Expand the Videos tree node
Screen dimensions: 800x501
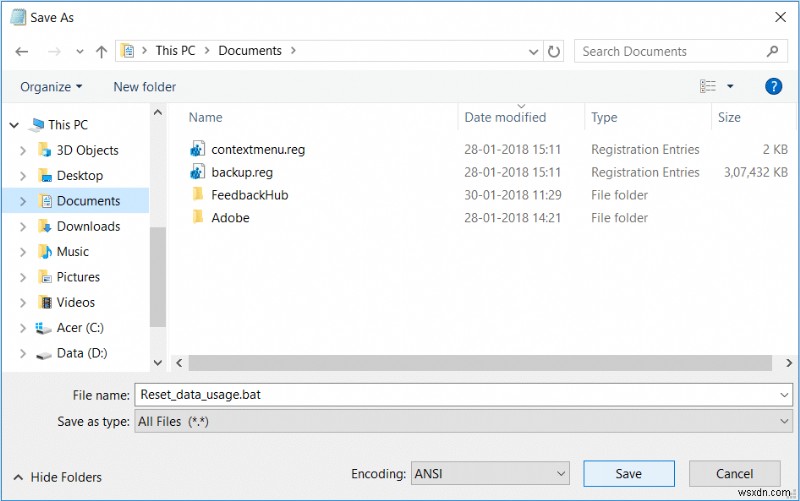(x=23, y=303)
